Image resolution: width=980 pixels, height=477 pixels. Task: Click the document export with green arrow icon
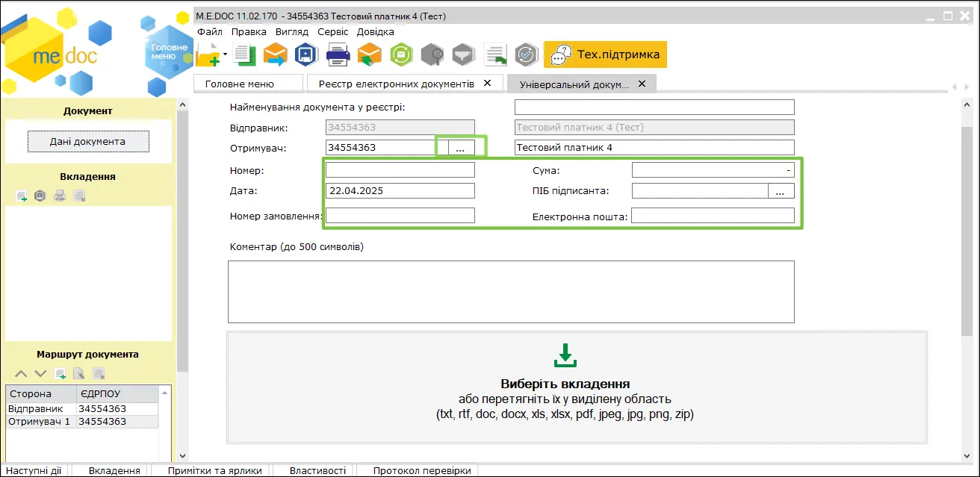[x=495, y=54]
